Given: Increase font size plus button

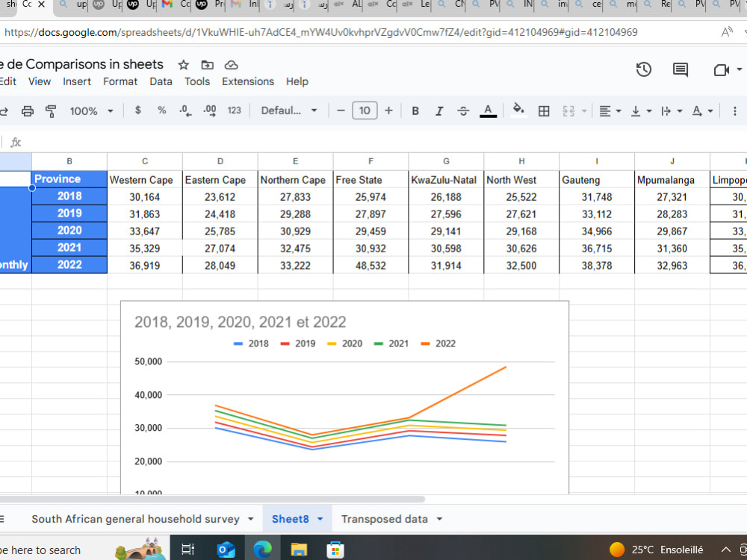Looking at the screenshot, I should [388, 111].
